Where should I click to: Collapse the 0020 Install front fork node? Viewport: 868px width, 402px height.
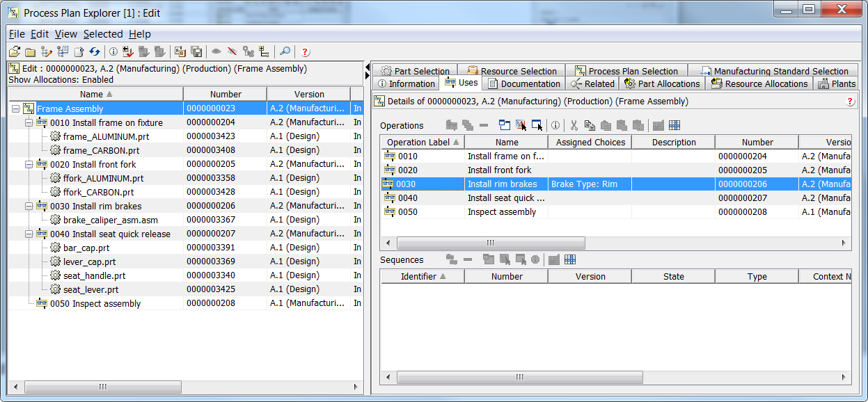[x=29, y=164]
